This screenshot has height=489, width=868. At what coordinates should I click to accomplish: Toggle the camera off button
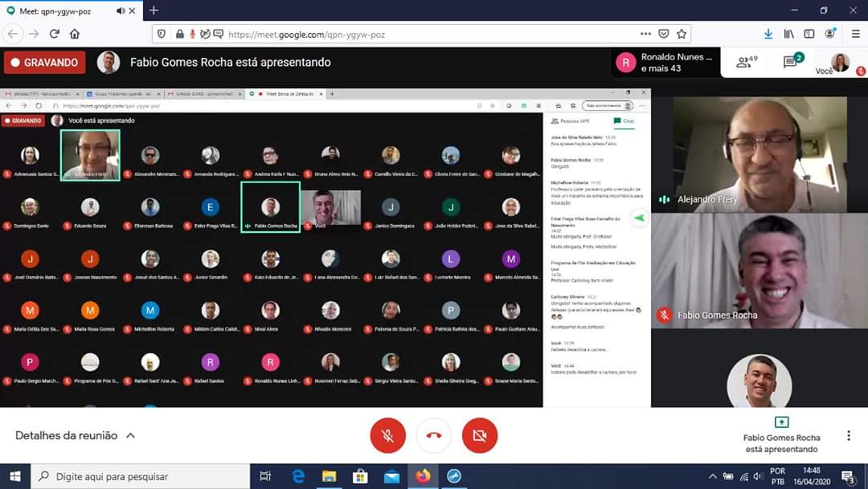click(480, 435)
